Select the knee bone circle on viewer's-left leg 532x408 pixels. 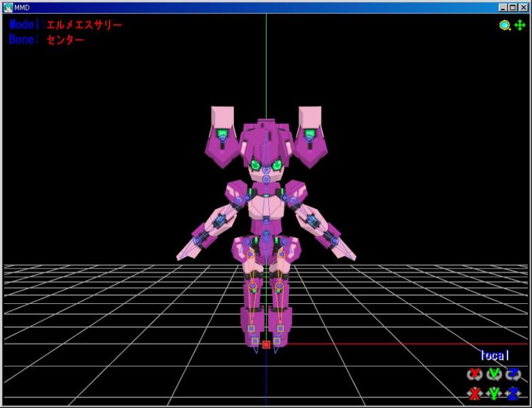[253, 286]
